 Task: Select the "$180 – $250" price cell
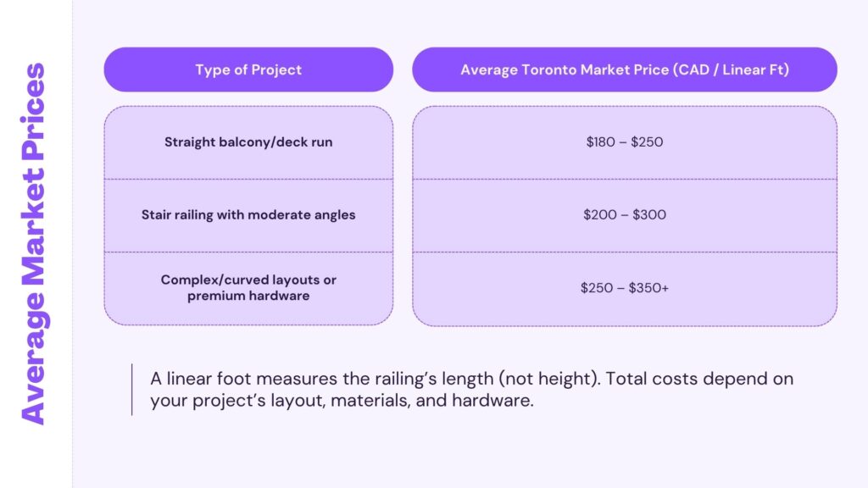[x=624, y=142]
